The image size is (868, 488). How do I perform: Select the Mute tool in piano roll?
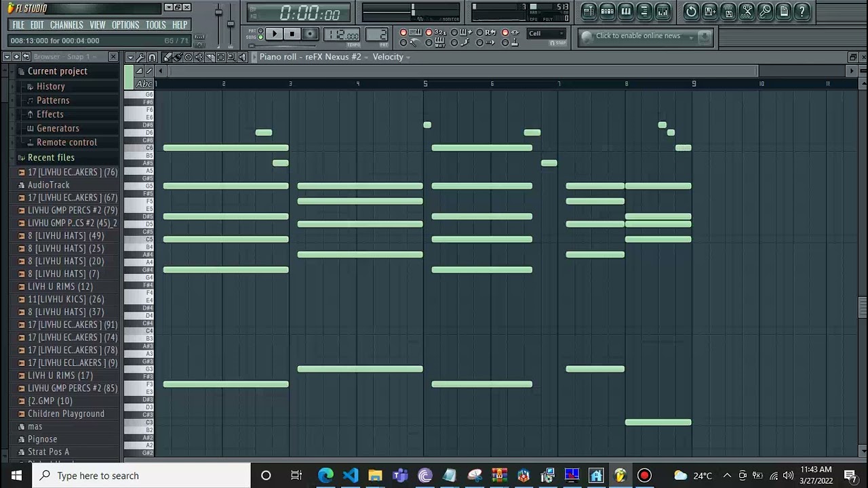[x=199, y=57]
